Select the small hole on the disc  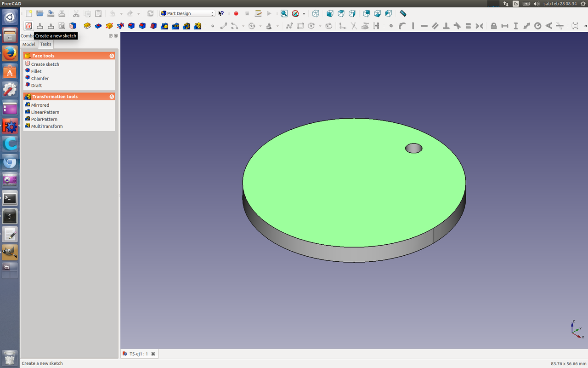(413, 148)
